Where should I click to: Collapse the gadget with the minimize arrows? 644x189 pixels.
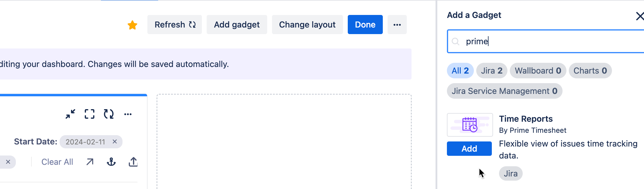coord(71,114)
